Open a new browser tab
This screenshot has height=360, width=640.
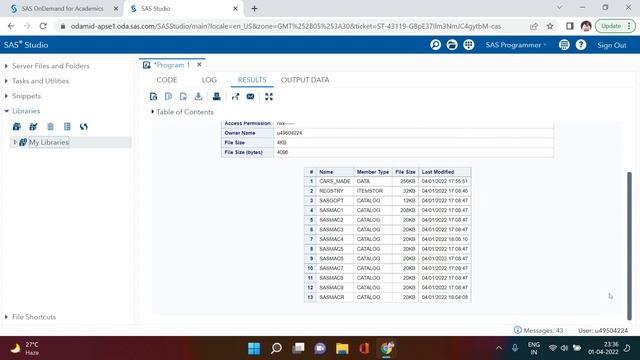point(254,9)
